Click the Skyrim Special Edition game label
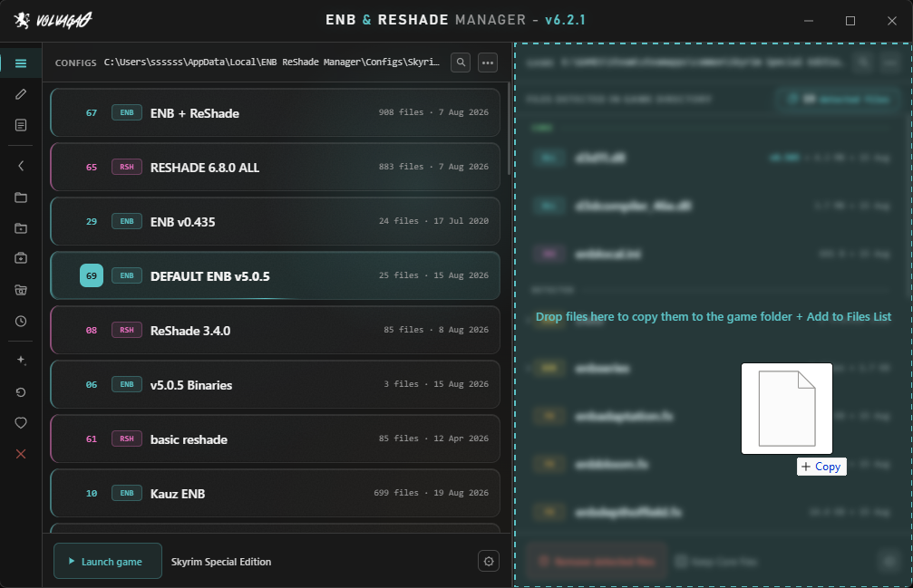 click(x=221, y=562)
